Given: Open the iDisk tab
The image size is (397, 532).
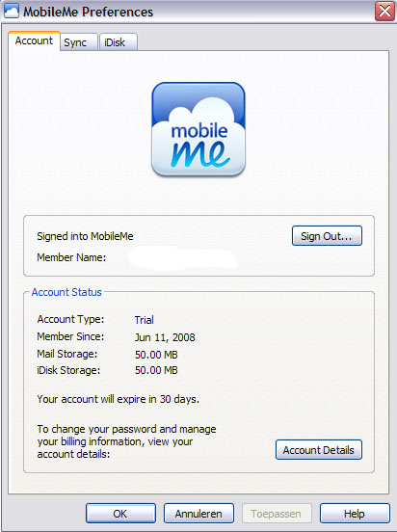Looking at the screenshot, I should click(x=119, y=42).
